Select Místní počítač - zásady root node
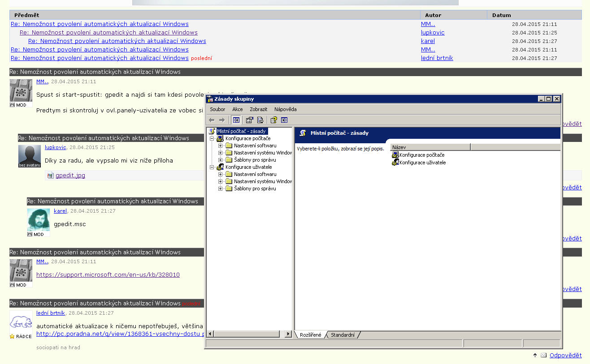 242,131
